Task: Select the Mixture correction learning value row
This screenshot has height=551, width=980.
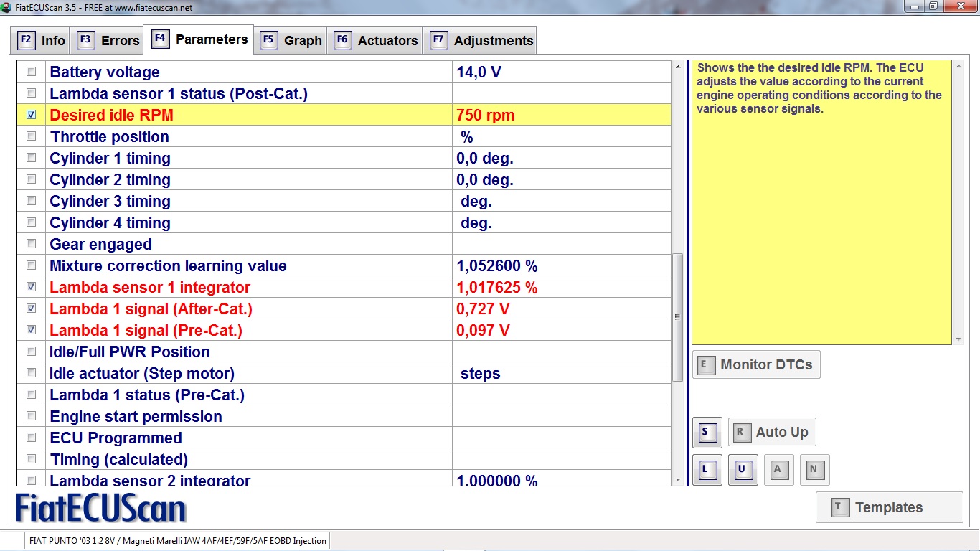Action: click(168, 265)
